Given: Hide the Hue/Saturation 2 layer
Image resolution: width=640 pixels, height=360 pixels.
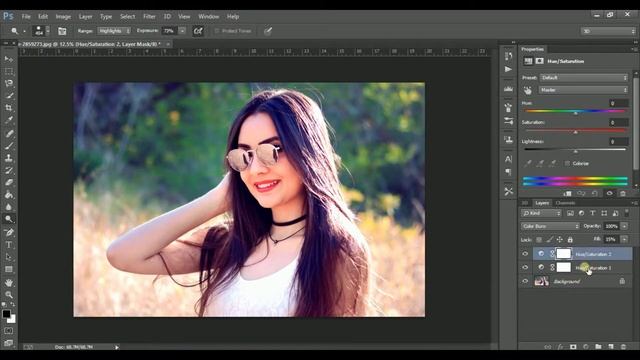Looking at the screenshot, I should [x=525, y=254].
